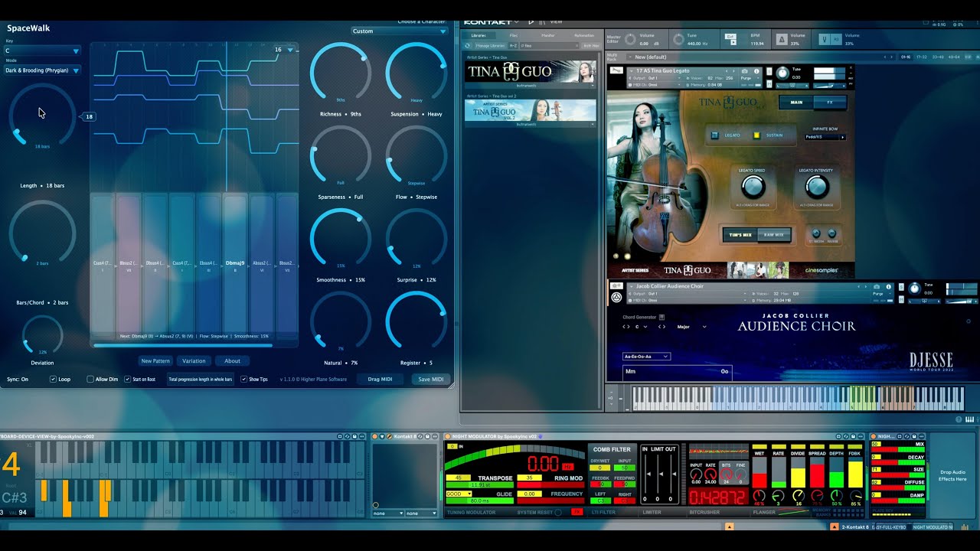Click the Legato Intensity knob

(817, 187)
